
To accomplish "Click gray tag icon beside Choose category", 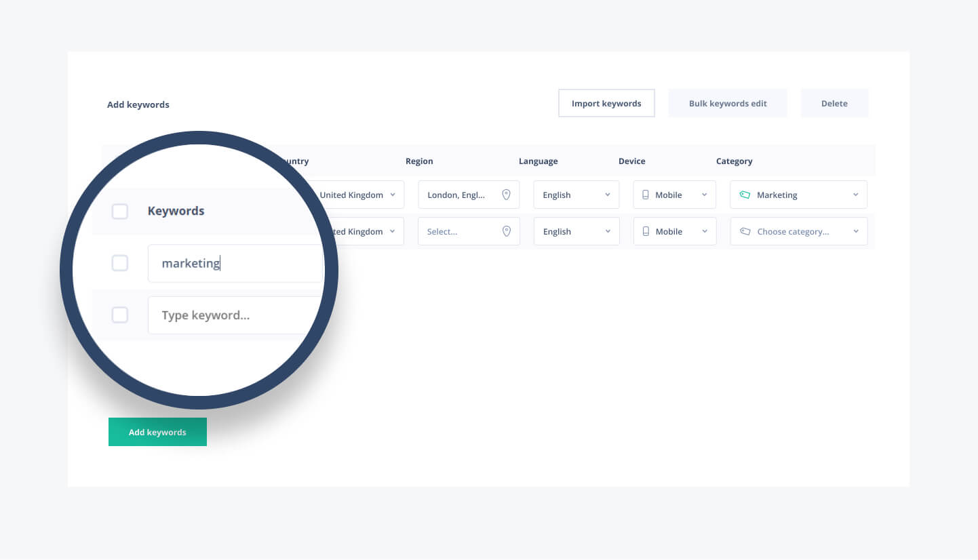I will click(745, 231).
